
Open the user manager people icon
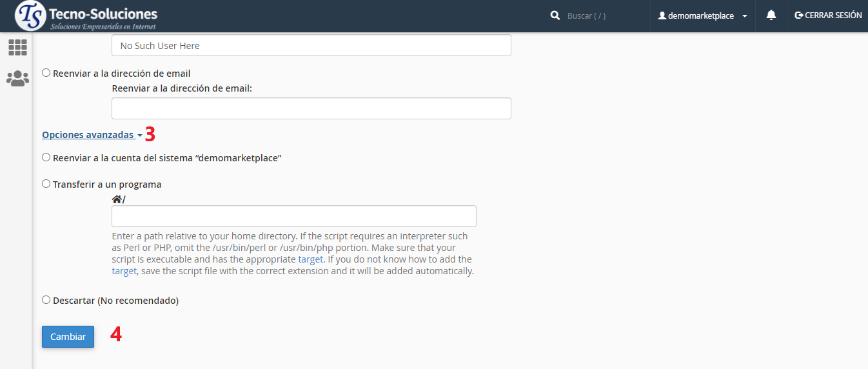(17, 79)
